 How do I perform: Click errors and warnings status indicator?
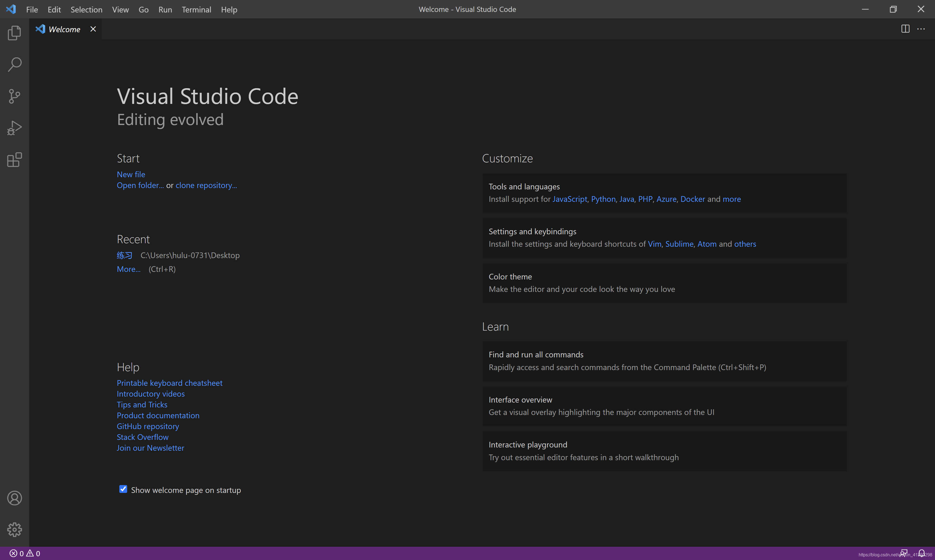click(x=25, y=554)
